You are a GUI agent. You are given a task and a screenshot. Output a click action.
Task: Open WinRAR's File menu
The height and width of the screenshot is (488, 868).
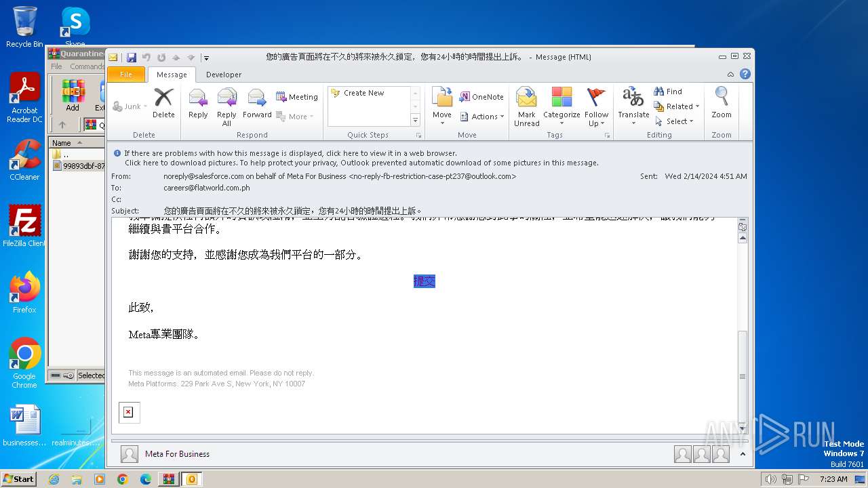56,66
